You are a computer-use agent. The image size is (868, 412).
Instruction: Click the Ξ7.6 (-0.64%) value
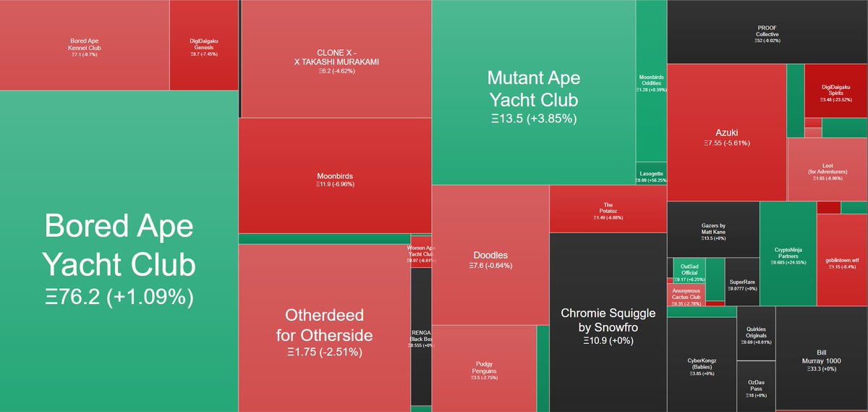[x=490, y=265]
